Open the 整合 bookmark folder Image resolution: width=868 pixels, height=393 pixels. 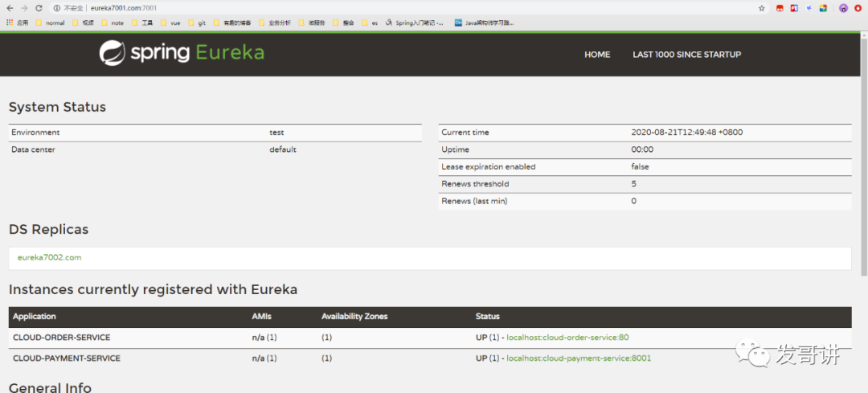[344, 23]
